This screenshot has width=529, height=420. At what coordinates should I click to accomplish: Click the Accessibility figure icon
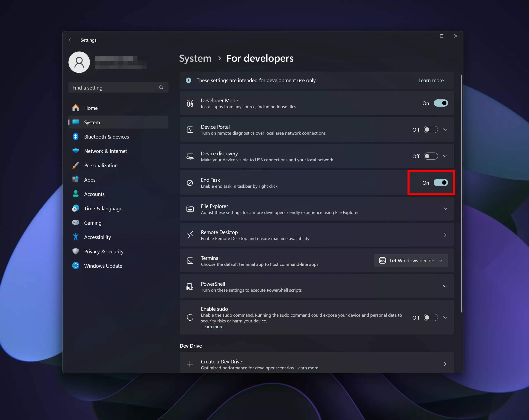pos(76,237)
